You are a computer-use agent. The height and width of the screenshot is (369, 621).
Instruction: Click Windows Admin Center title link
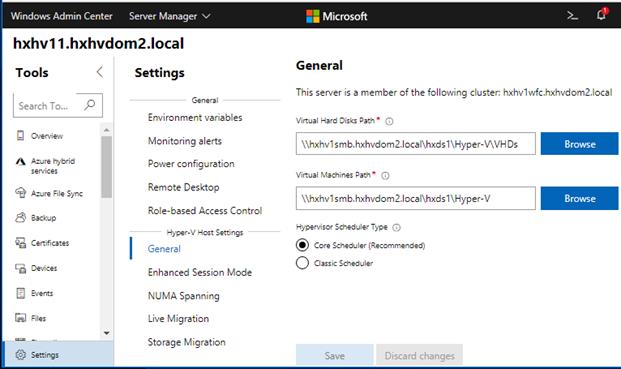(61, 16)
